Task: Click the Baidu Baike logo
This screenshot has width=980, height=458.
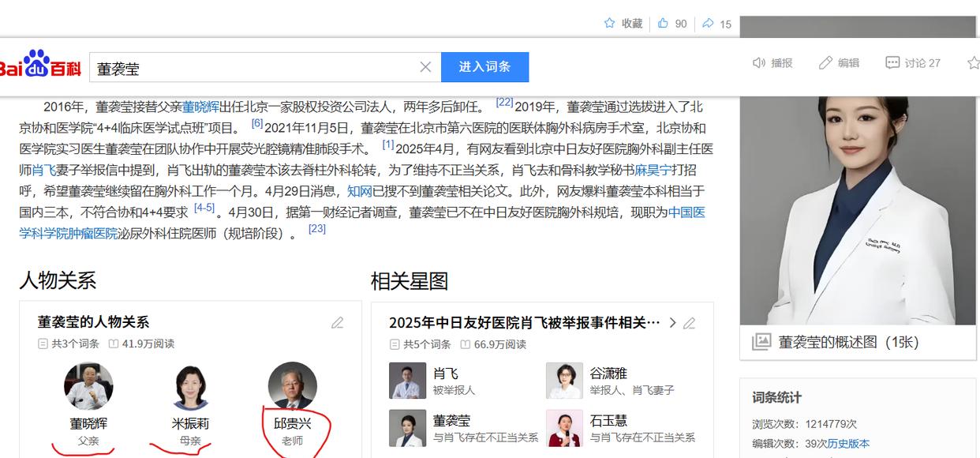Action: pos(40,64)
